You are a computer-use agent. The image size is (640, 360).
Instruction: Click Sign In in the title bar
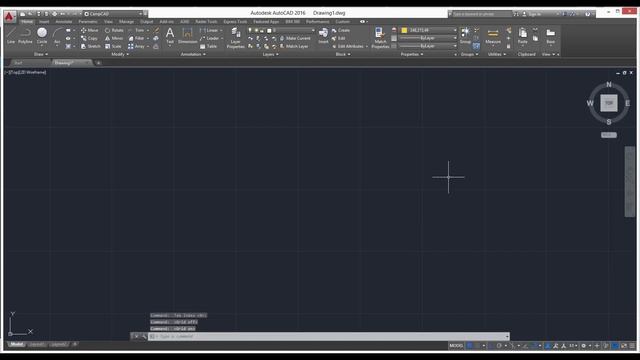[534, 14]
